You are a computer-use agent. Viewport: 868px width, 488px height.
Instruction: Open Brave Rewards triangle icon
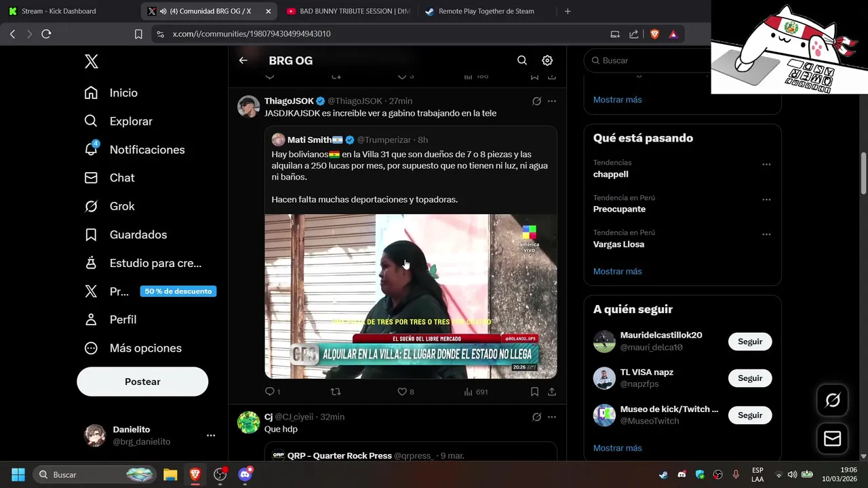673,34
